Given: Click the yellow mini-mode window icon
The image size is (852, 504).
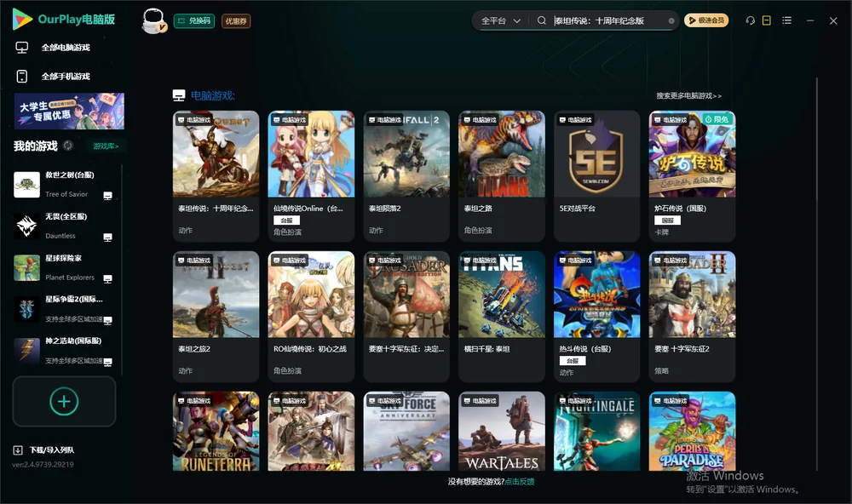Looking at the screenshot, I should [x=767, y=20].
